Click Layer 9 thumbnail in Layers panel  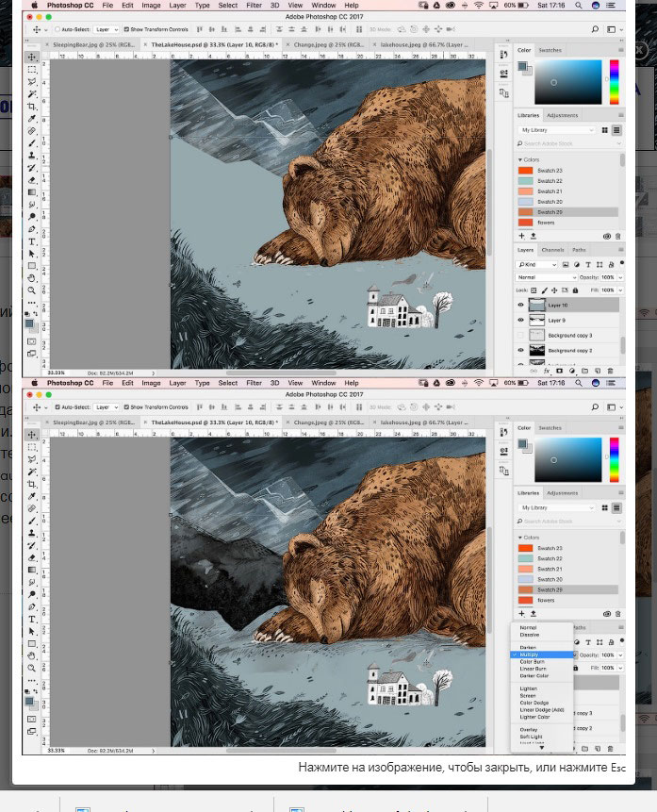[x=536, y=320]
